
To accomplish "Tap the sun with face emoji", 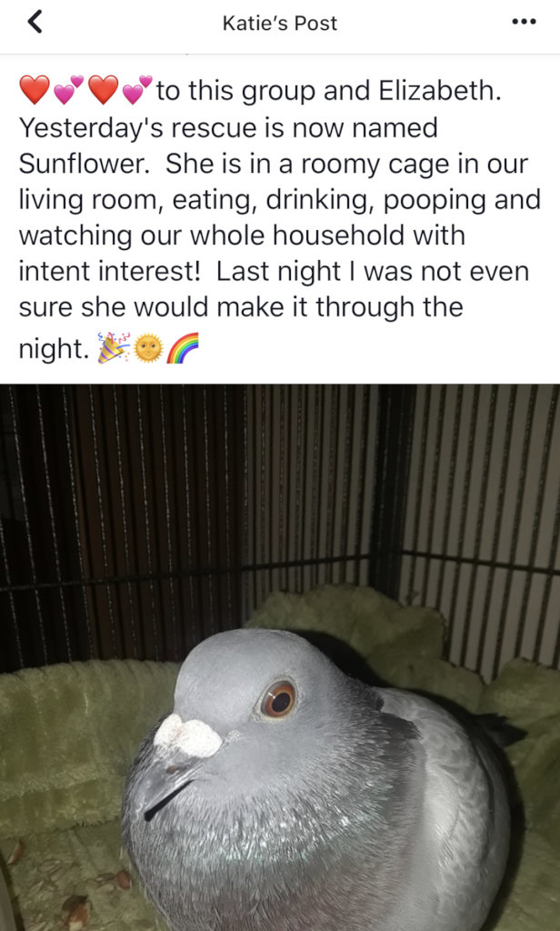I will 148,348.
